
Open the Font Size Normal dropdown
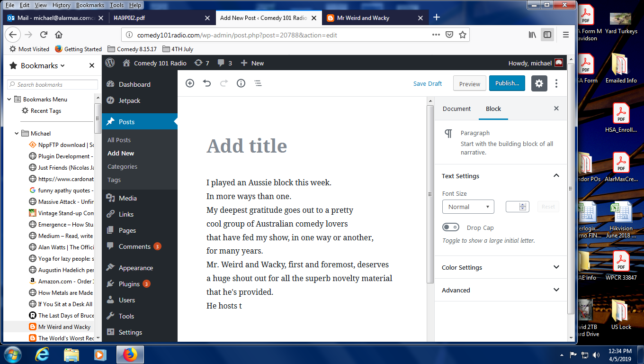coord(468,207)
